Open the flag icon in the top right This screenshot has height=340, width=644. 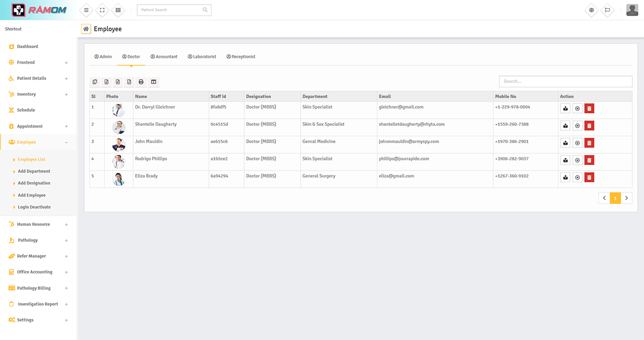pos(607,10)
